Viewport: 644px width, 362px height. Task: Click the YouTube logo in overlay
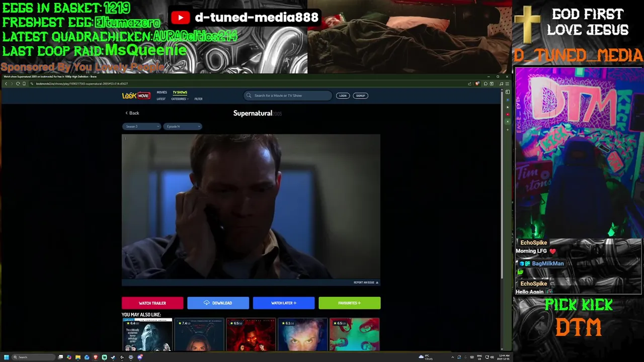(x=180, y=18)
